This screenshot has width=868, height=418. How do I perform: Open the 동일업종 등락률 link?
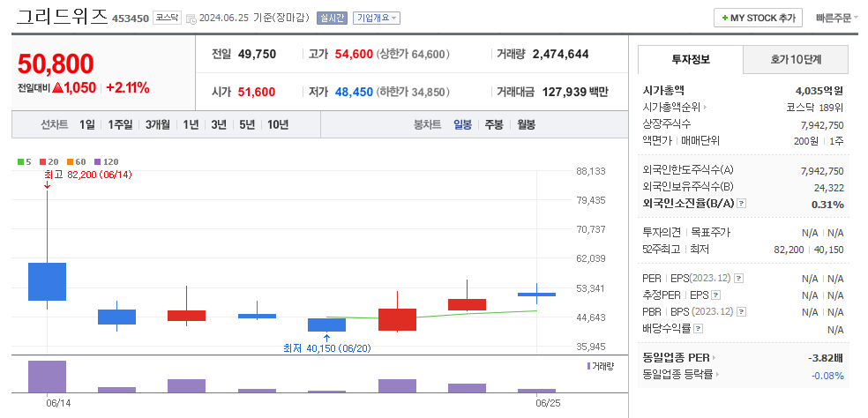pyautogui.click(x=681, y=374)
